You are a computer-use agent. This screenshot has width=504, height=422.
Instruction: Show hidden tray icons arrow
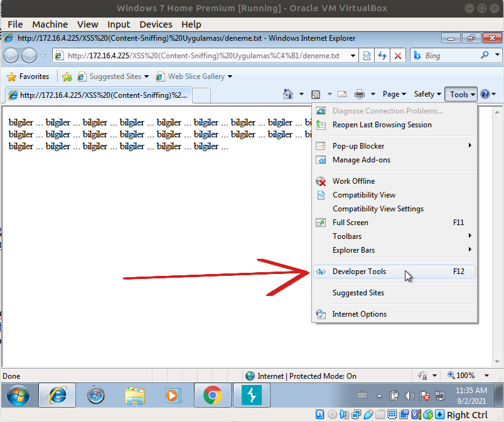[379, 396]
